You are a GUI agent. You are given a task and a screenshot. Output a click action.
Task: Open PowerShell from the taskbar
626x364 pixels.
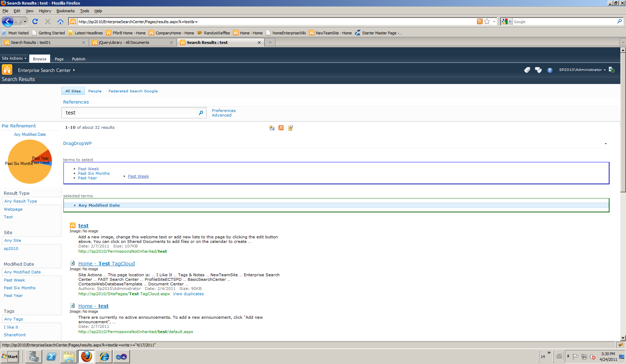tap(51, 357)
